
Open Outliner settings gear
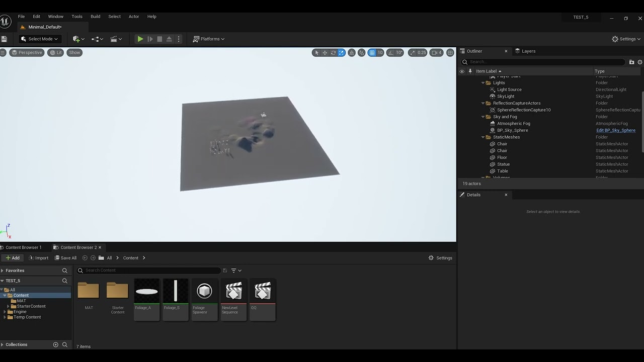pos(640,62)
